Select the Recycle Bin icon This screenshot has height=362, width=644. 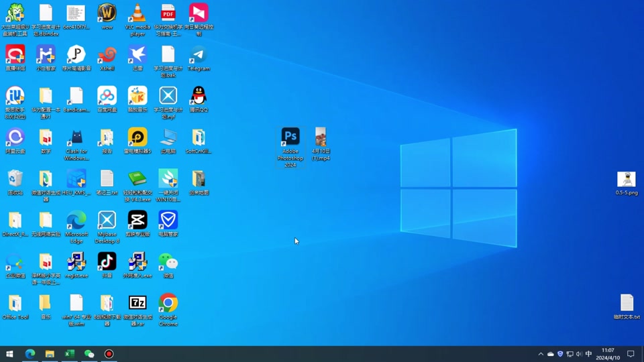click(15, 182)
